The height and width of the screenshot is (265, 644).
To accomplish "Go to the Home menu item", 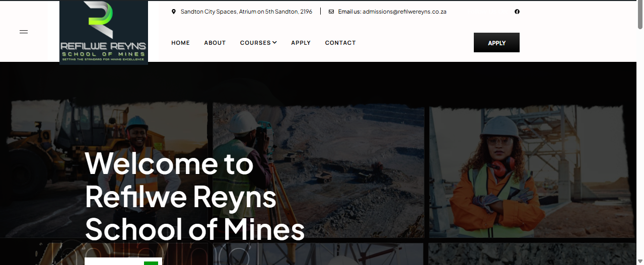I will click(180, 43).
